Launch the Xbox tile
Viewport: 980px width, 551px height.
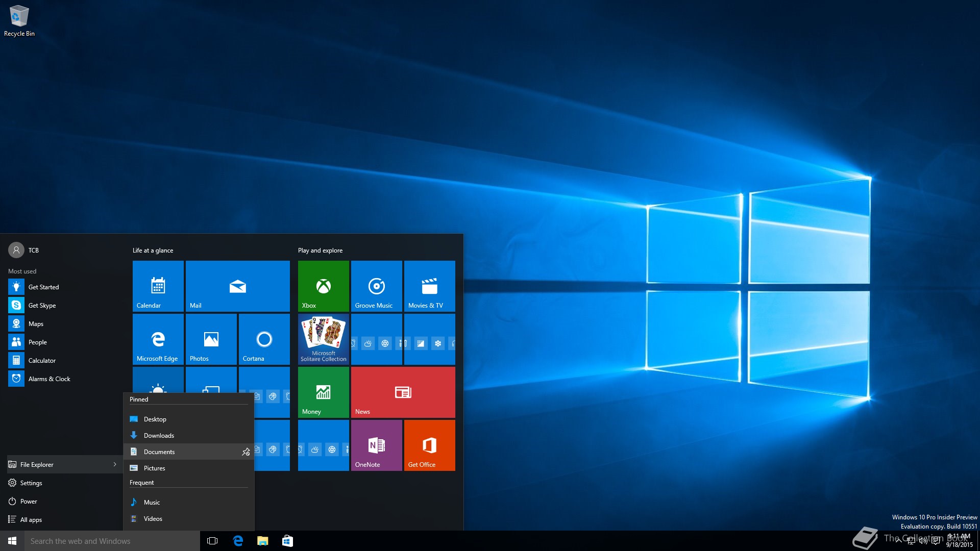323,286
